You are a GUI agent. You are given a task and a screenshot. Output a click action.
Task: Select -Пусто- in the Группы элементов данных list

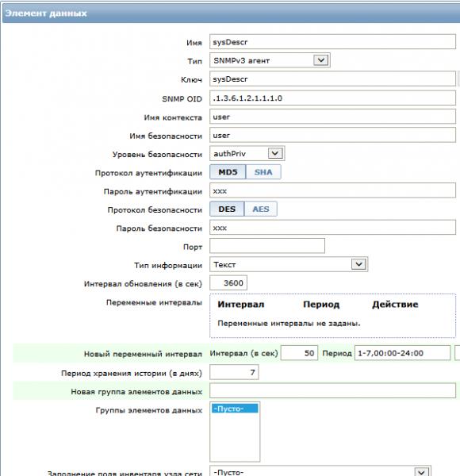pyautogui.click(x=235, y=409)
